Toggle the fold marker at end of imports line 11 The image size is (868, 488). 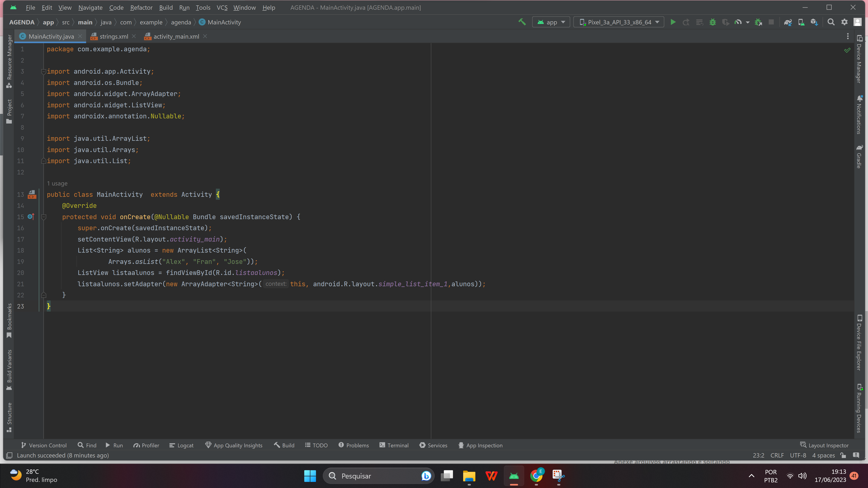(43, 161)
